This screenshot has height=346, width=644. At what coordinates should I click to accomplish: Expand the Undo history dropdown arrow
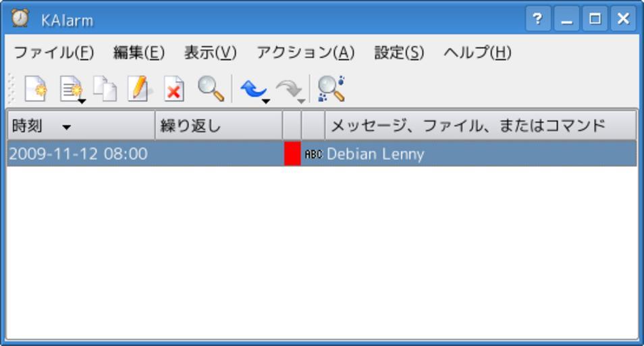coord(266,101)
